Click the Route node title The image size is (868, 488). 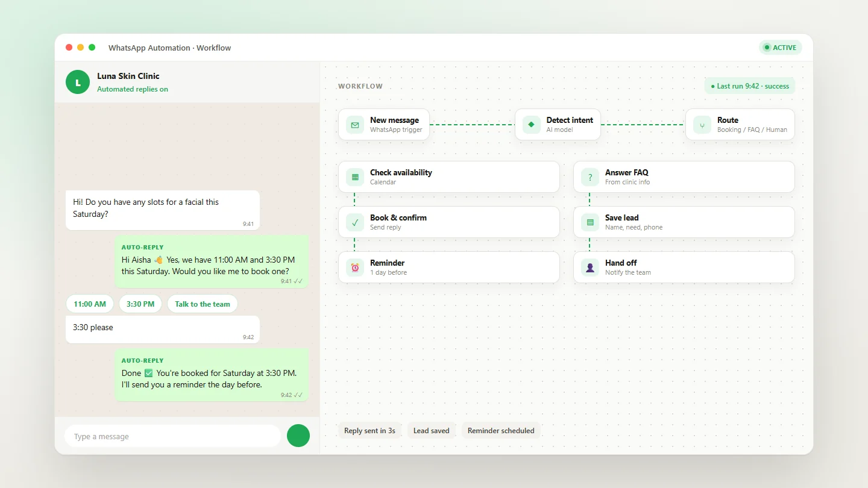tap(728, 120)
